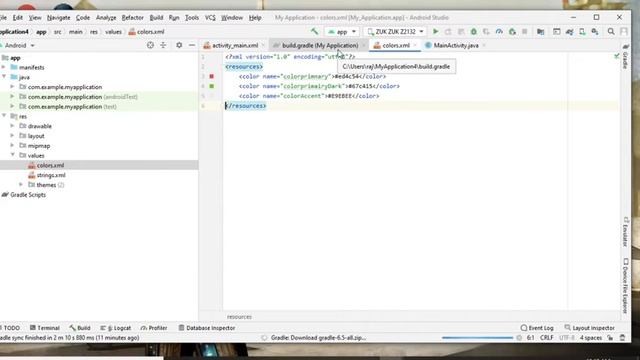
Task: Open the Refactor menu
Action: (x=133, y=18)
